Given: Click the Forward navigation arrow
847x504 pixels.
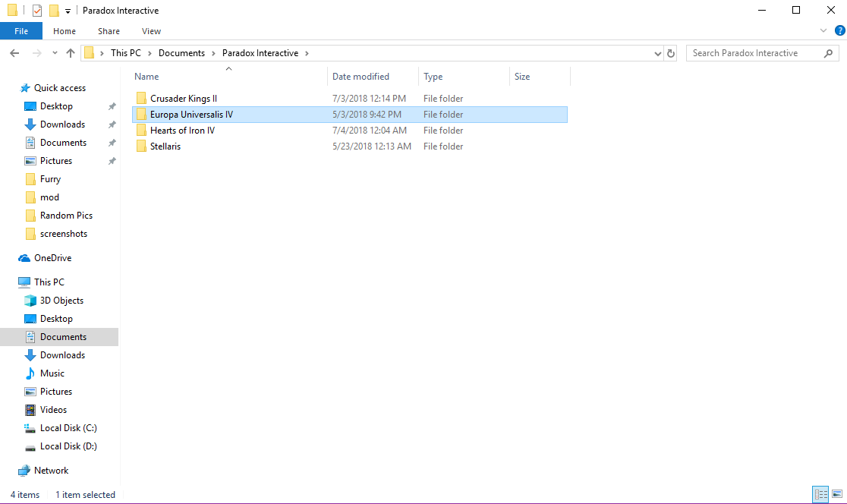Looking at the screenshot, I should [x=36, y=53].
